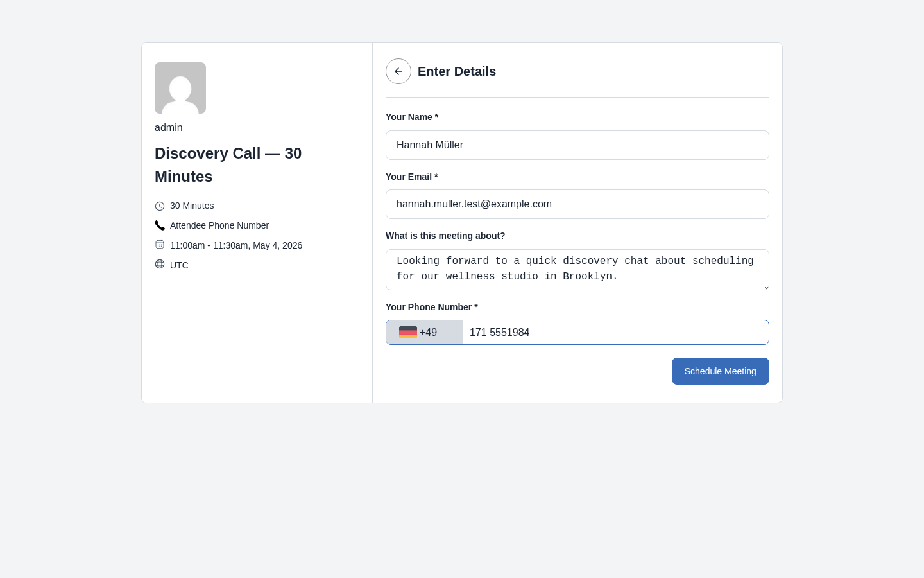Click the meeting description text area
The height and width of the screenshot is (578, 924).
[577, 270]
